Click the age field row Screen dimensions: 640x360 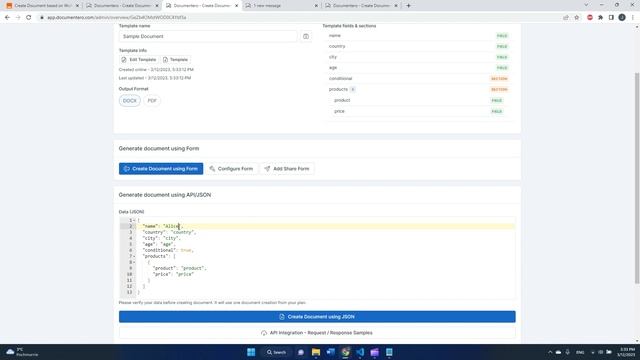click(x=418, y=68)
